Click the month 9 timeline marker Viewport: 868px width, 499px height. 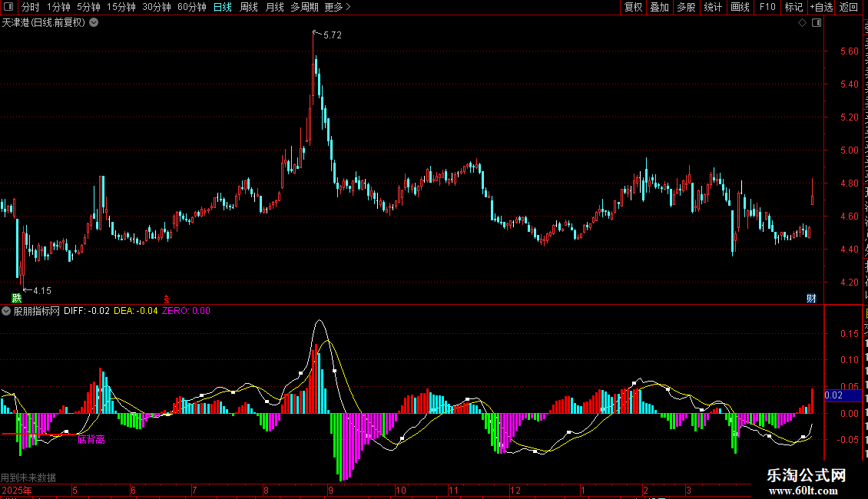(330, 490)
